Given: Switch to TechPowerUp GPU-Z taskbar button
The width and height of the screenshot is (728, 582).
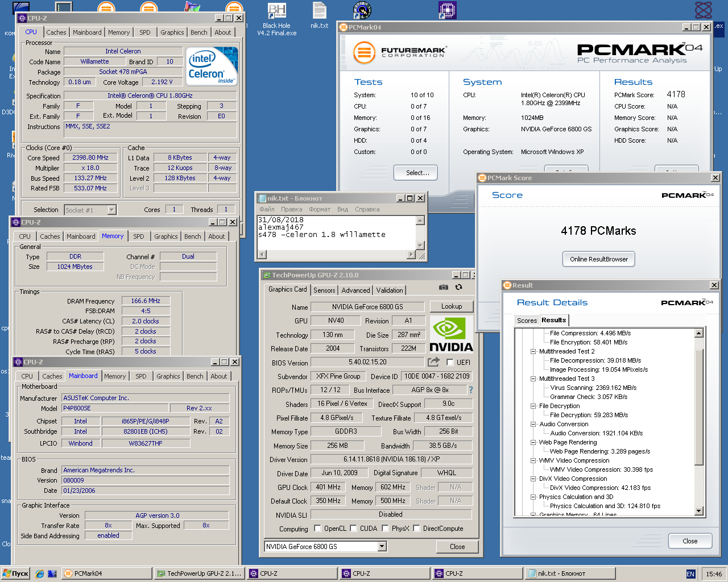Looking at the screenshot, I should pyautogui.click(x=199, y=573).
